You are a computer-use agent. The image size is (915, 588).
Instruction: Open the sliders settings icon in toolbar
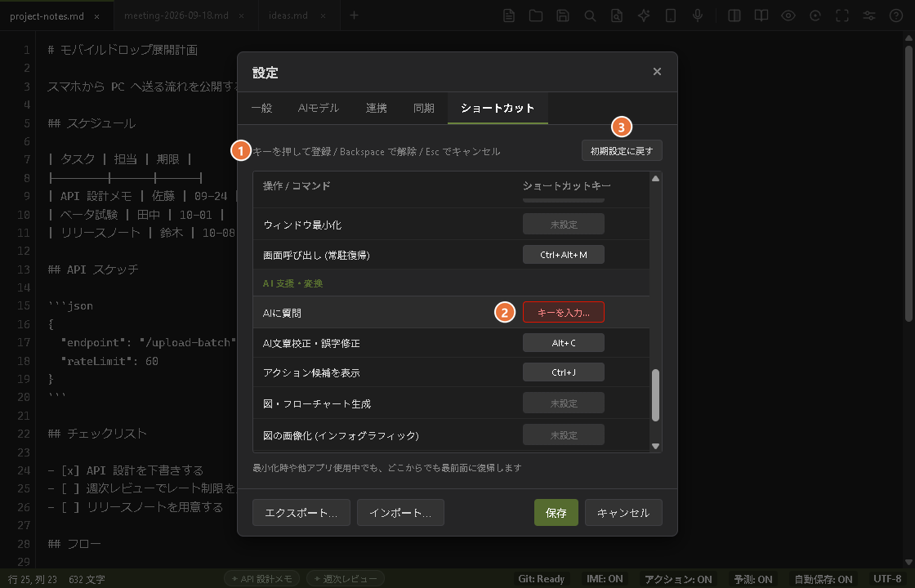(869, 16)
